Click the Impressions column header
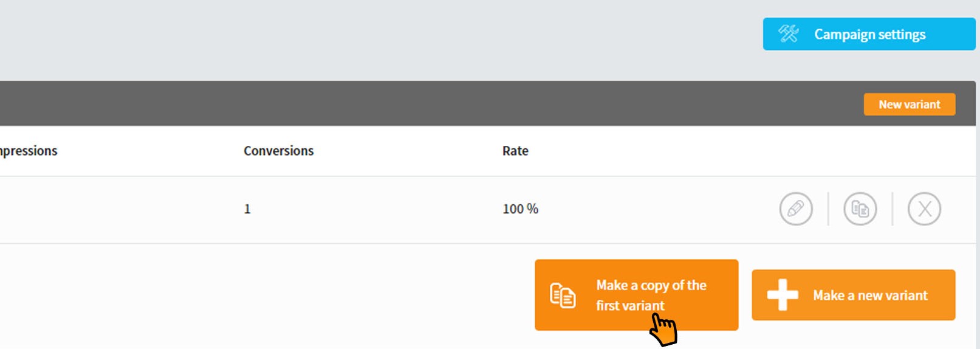Image resolution: width=980 pixels, height=349 pixels. pos(28,151)
